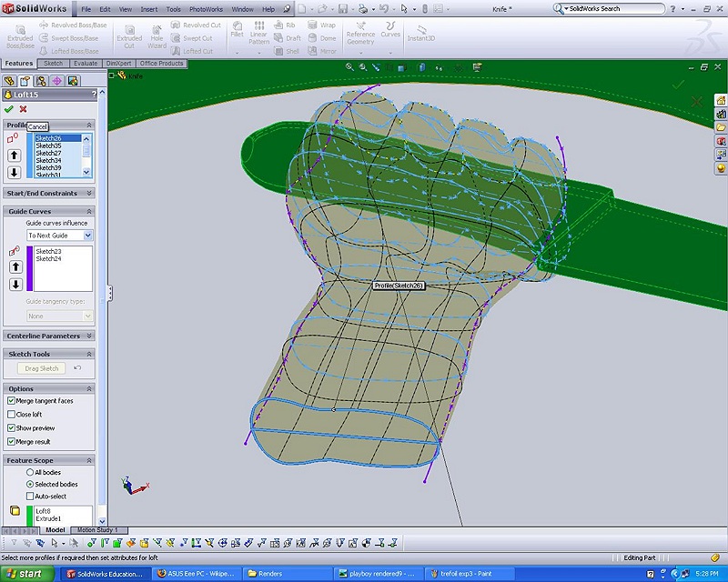Move guide curve down in list
The height and width of the screenshot is (582, 728).
tap(15, 285)
